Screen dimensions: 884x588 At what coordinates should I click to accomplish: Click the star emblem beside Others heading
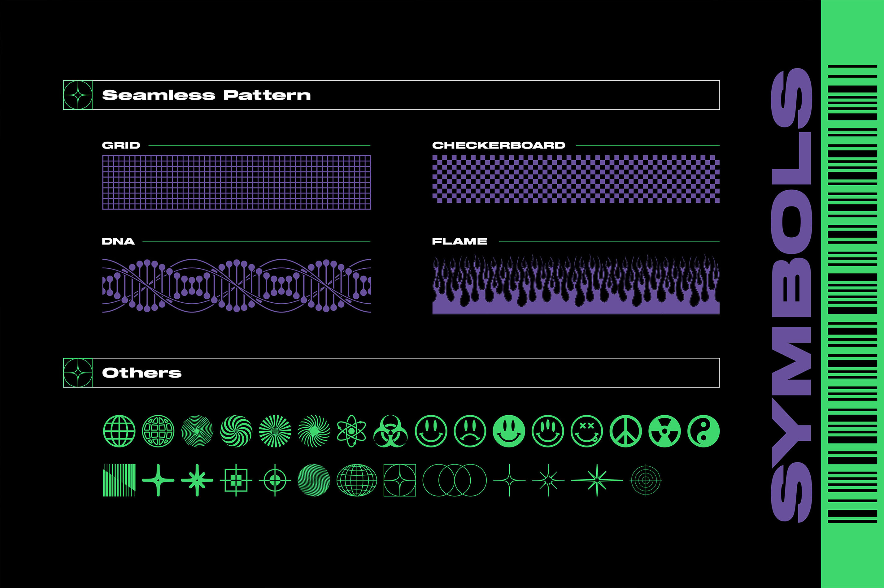(78, 373)
